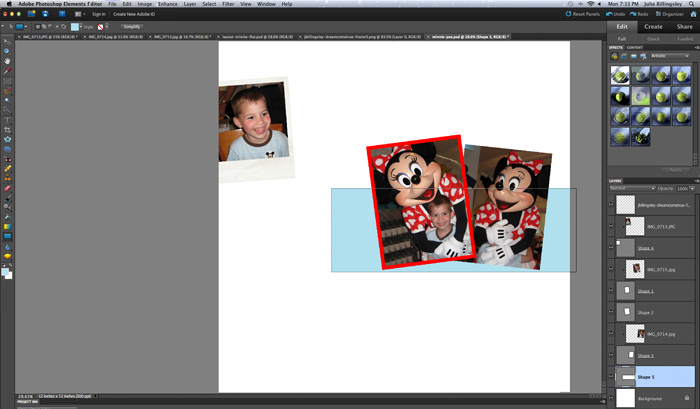This screenshot has height=409, width=700.
Task: Select the Paint Bucket tool
Action: click(7, 217)
